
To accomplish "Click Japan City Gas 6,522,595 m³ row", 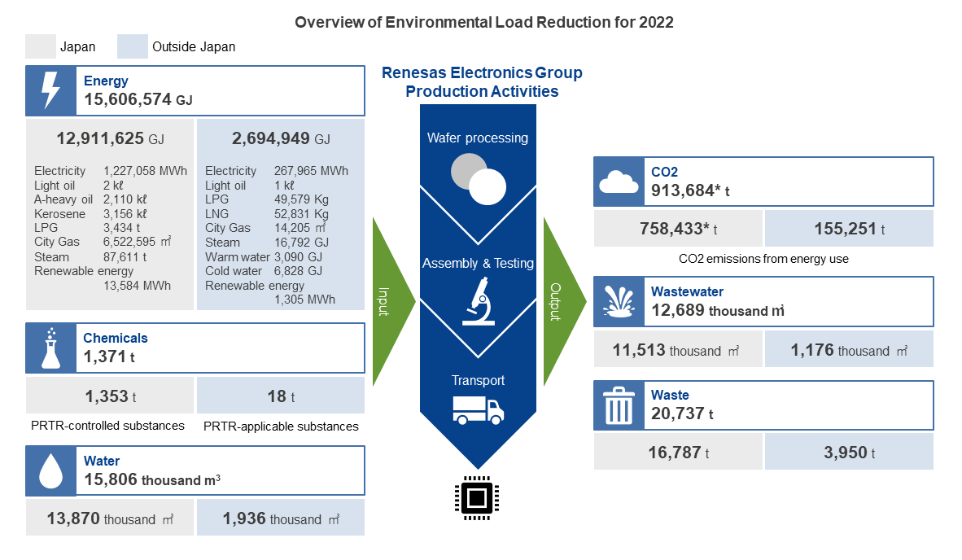I will tap(103, 243).
